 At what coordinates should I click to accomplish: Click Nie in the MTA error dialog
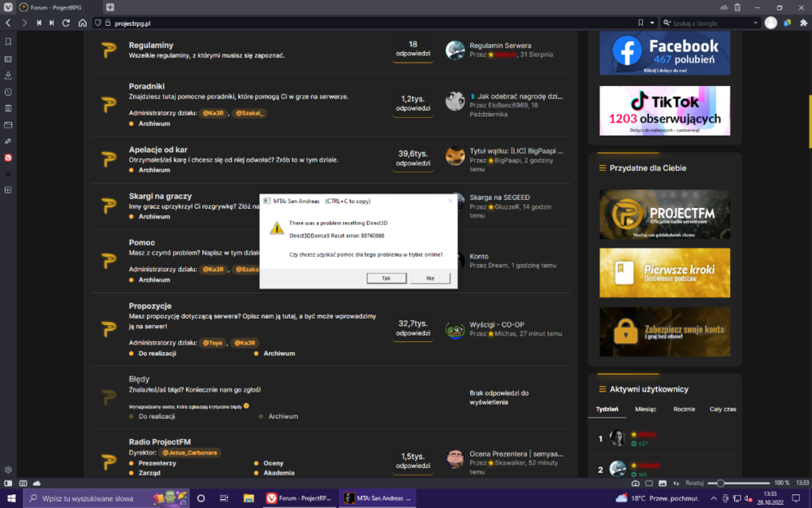[430, 278]
